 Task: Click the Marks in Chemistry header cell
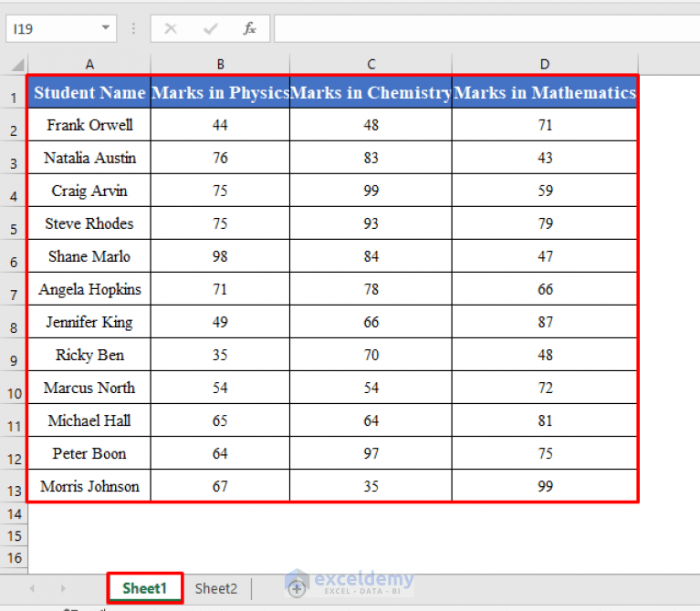[x=371, y=92]
